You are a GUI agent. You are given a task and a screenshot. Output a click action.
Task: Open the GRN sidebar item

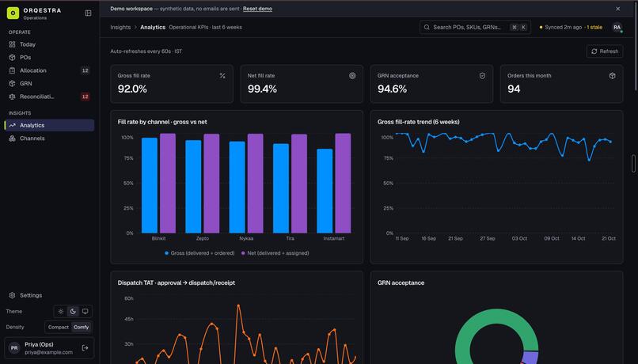click(x=49, y=83)
